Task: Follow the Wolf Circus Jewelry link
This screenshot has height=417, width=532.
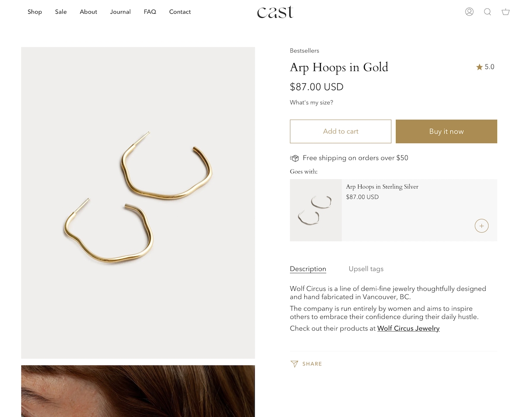Action: click(x=408, y=329)
